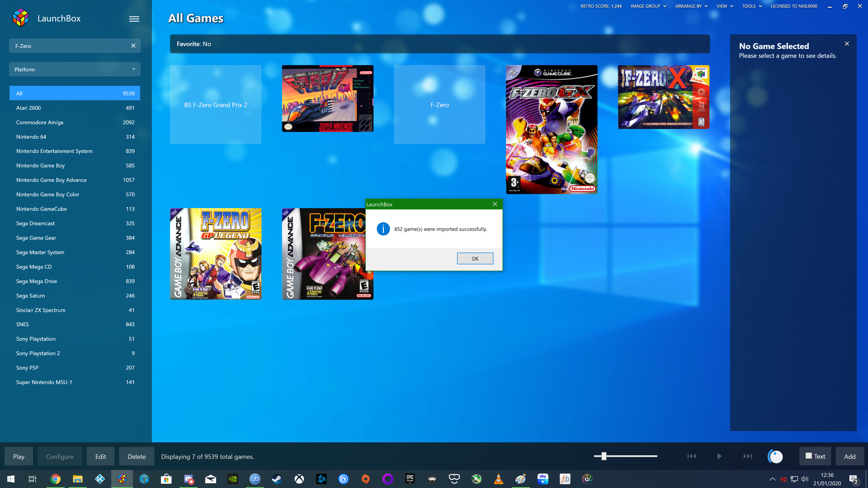Open the notification center icon
The image size is (868, 488).
coord(854,479)
